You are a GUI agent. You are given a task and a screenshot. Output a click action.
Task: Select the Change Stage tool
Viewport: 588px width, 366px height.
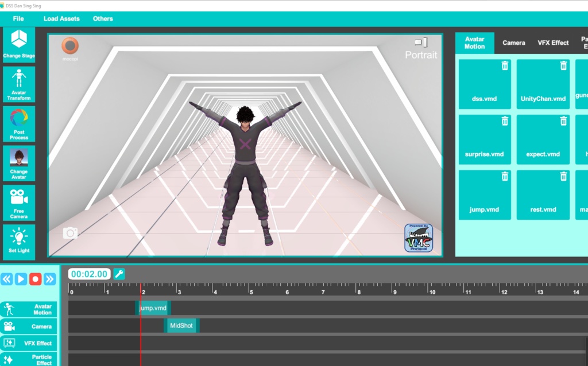tap(18, 44)
